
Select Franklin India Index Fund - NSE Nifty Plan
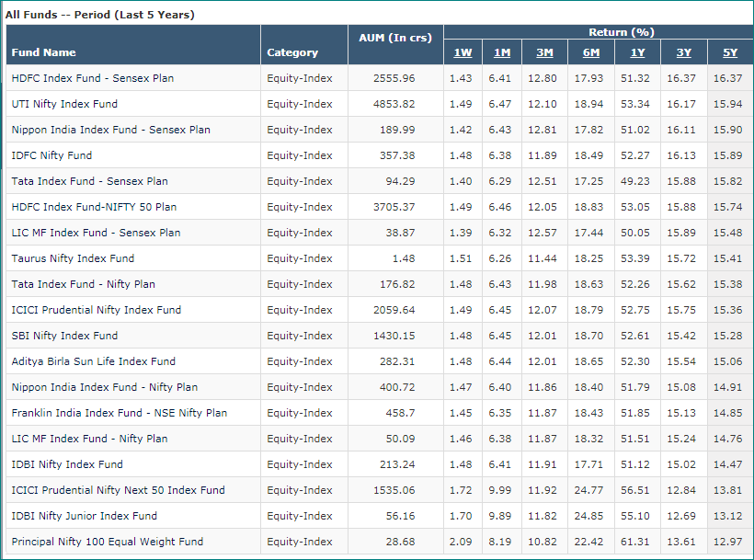[120, 413]
